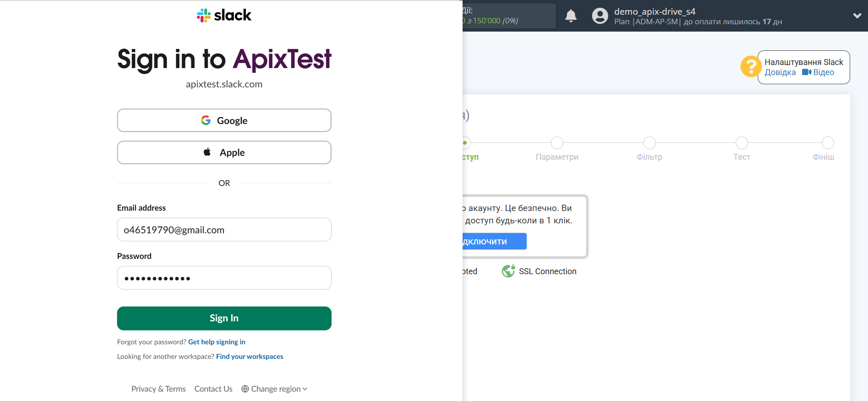Click the active green access step circle
The image size is (868, 401).
coord(466,143)
